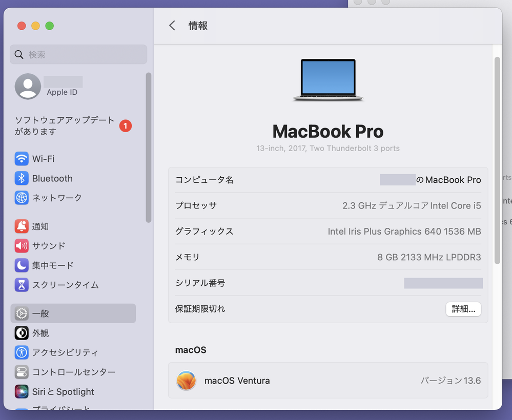The height and width of the screenshot is (420, 512).
Task: Click the アクセシビリティ icon
Action: [x=22, y=352]
